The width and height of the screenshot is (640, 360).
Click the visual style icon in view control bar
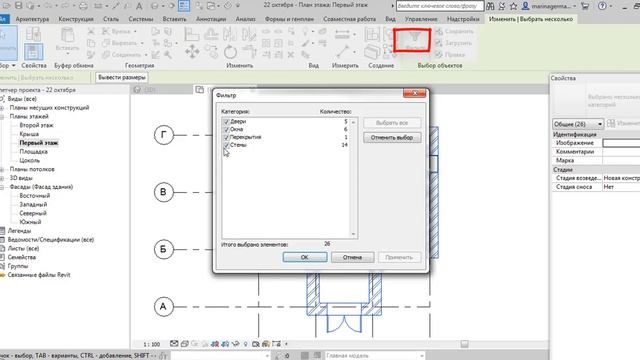[x=184, y=344]
